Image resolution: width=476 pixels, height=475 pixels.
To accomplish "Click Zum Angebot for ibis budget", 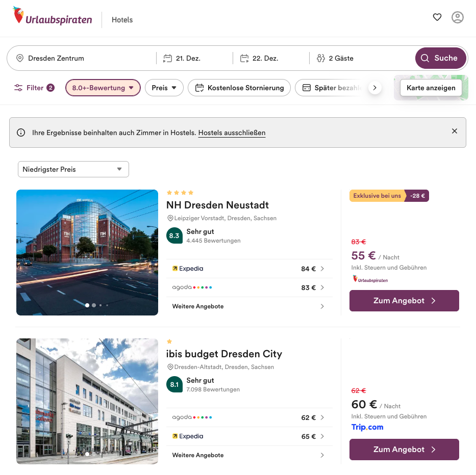I will (404, 450).
